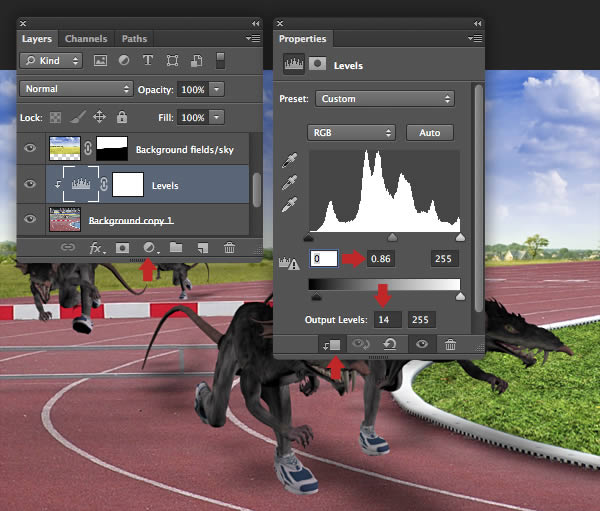
Task: Click the midtone field showing 0.86
Action: click(x=381, y=259)
